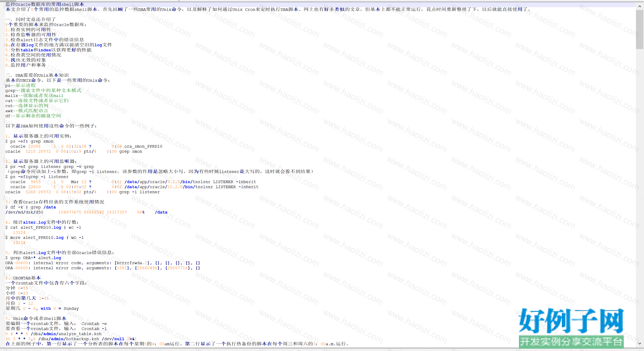This screenshot has height=351, width=644.
Task: Click the line "月中的第几天 1-31"
Action: point(27,298)
